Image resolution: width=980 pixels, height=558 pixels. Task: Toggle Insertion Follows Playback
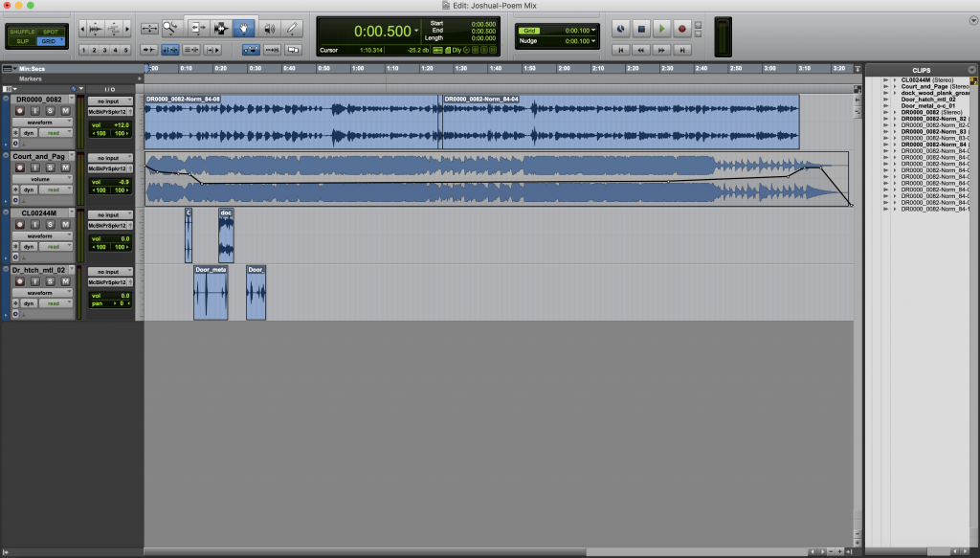(213, 50)
